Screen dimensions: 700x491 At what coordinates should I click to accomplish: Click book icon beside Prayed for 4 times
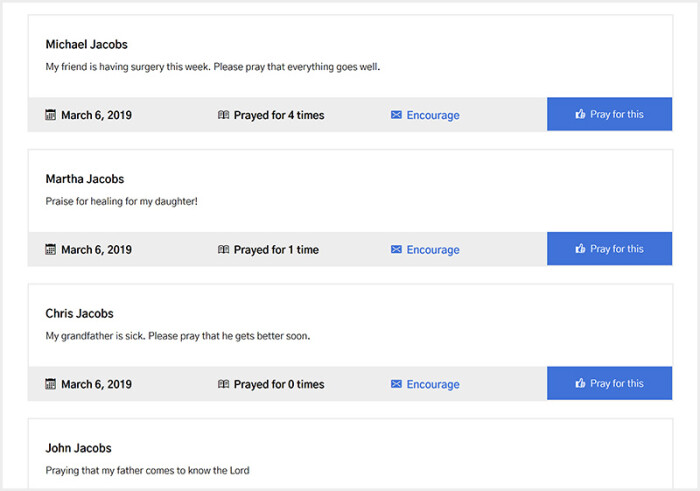[224, 115]
